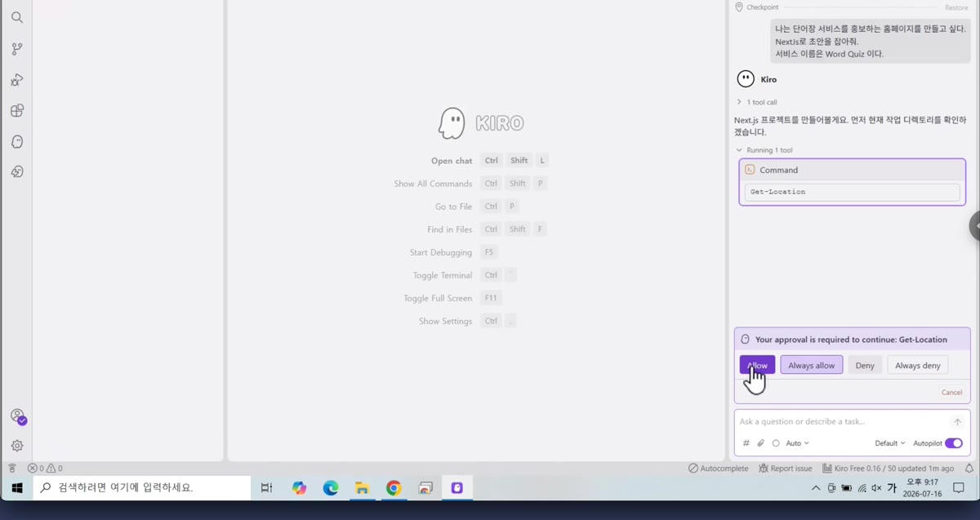Open the Source Control view
This screenshot has height=520, width=980.
coord(17,49)
